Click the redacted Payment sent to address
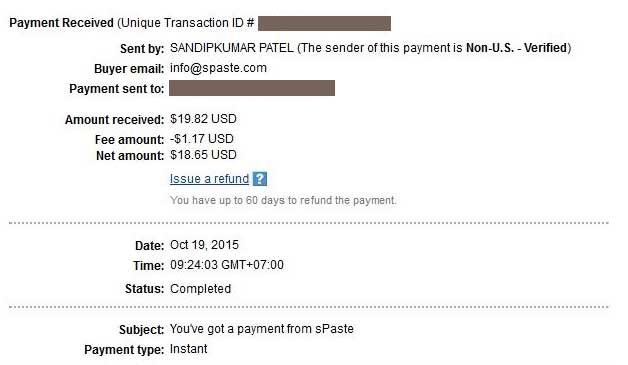Screen dimensions: 628x365 (252, 88)
